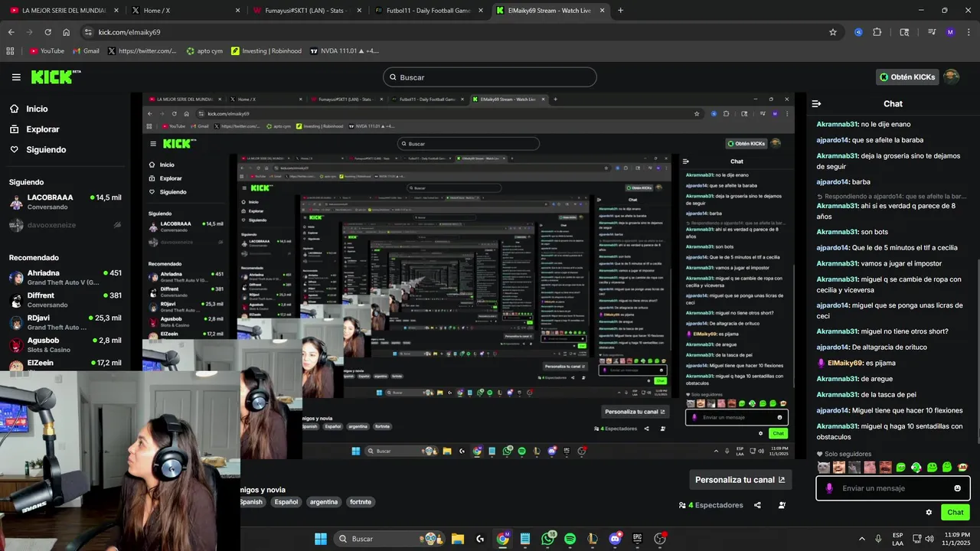980x551 pixels.
Task: Open Investing | Robinhood bookmark
Action: click(x=265, y=51)
